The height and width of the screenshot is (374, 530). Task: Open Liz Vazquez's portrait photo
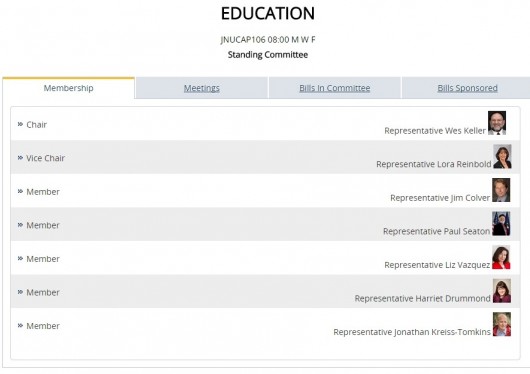501,257
